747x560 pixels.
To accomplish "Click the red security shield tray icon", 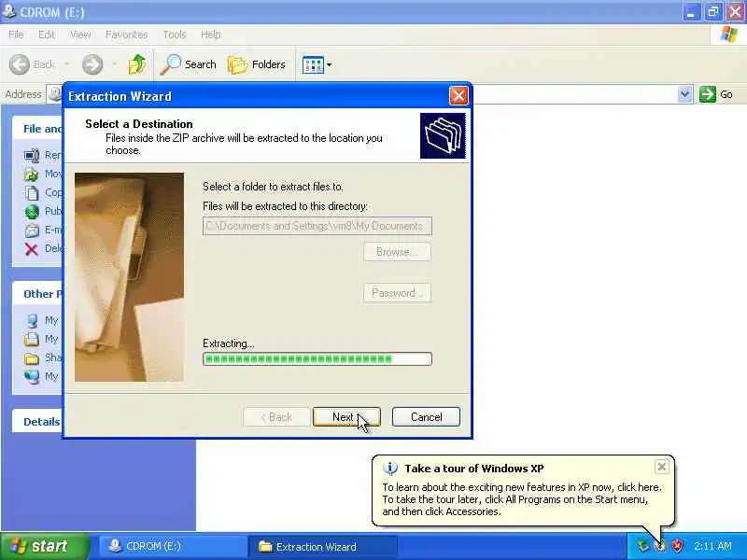I will [x=677, y=546].
